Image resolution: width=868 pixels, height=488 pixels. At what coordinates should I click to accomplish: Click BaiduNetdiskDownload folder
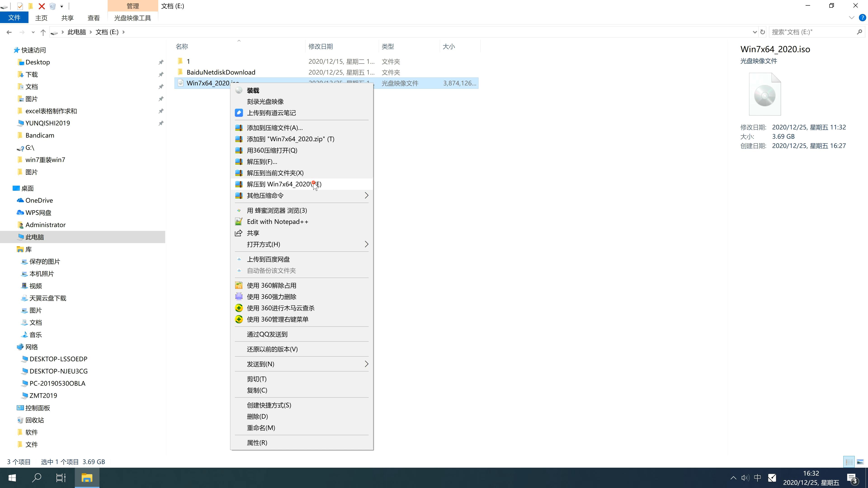pos(221,72)
